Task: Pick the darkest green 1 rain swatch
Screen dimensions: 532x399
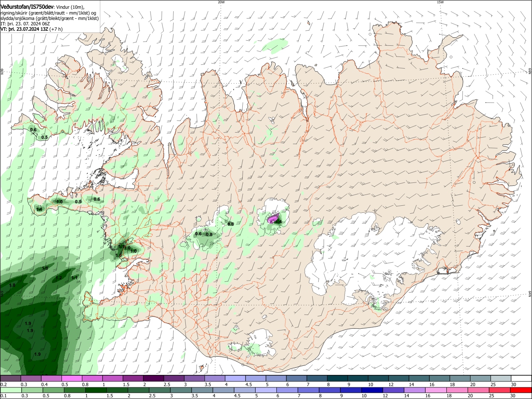Action: pos(96,390)
